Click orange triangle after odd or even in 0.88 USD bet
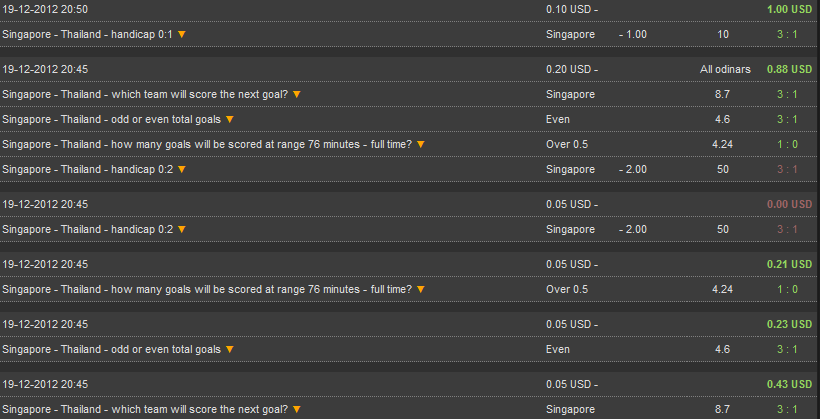This screenshot has width=820, height=419. pos(229,120)
